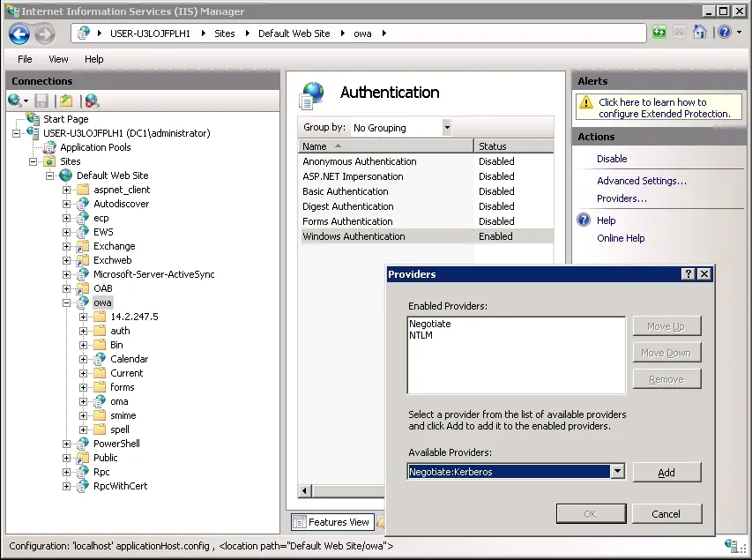The height and width of the screenshot is (560, 752).
Task: Expand the auth folder node
Action: pos(84,331)
